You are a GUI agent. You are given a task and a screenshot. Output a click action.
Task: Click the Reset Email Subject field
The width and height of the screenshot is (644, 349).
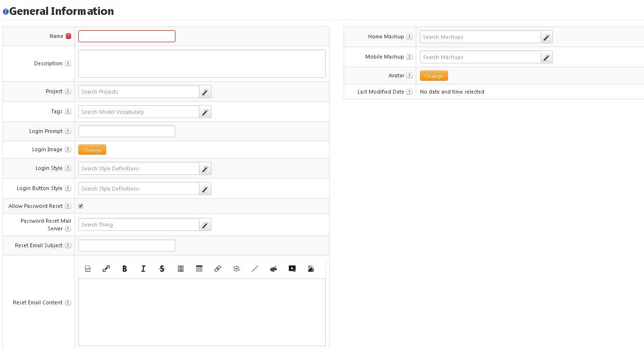tap(127, 245)
